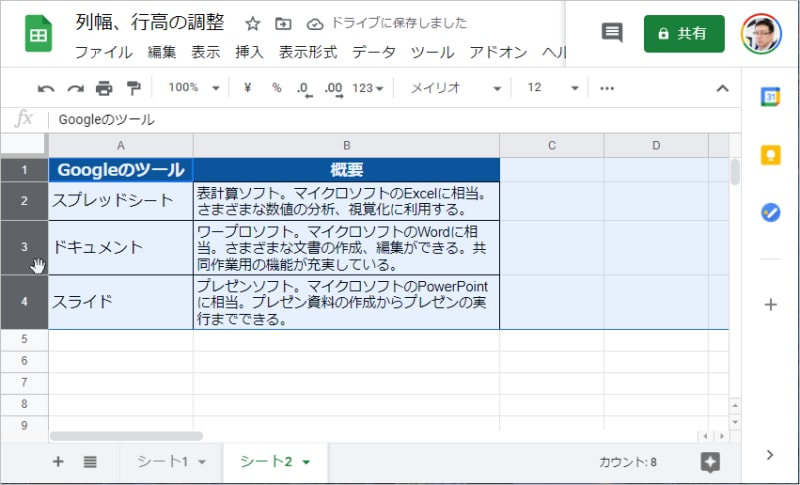The width and height of the screenshot is (800, 485).
Task: Open the move-to-folder icon
Action: (283, 23)
